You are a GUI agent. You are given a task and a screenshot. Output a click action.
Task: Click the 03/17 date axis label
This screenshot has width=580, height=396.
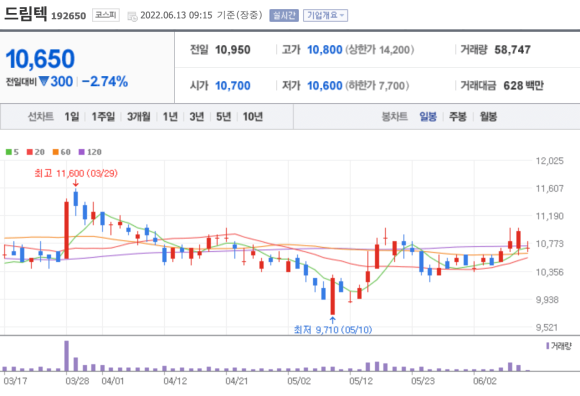pos(15,381)
